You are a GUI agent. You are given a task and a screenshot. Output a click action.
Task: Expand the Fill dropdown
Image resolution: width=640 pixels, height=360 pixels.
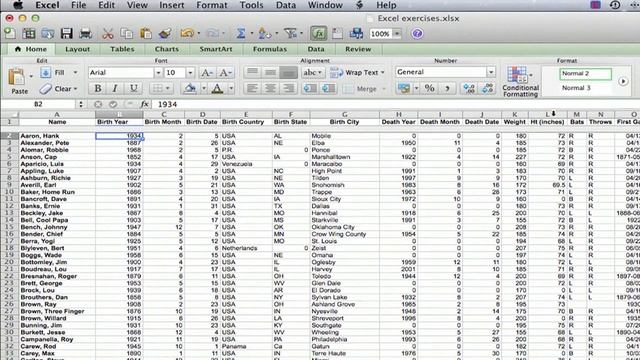point(75,73)
